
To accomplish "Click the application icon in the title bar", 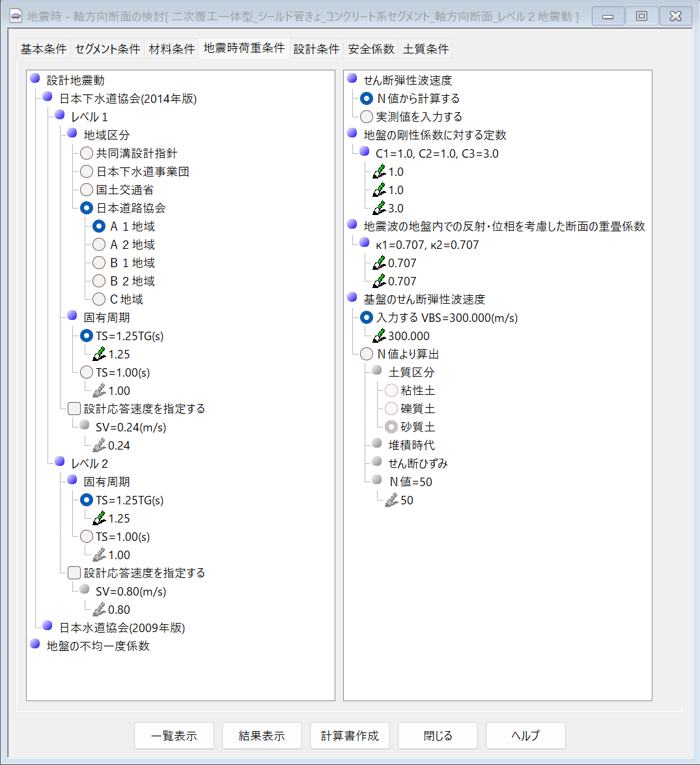I will click(x=16, y=16).
